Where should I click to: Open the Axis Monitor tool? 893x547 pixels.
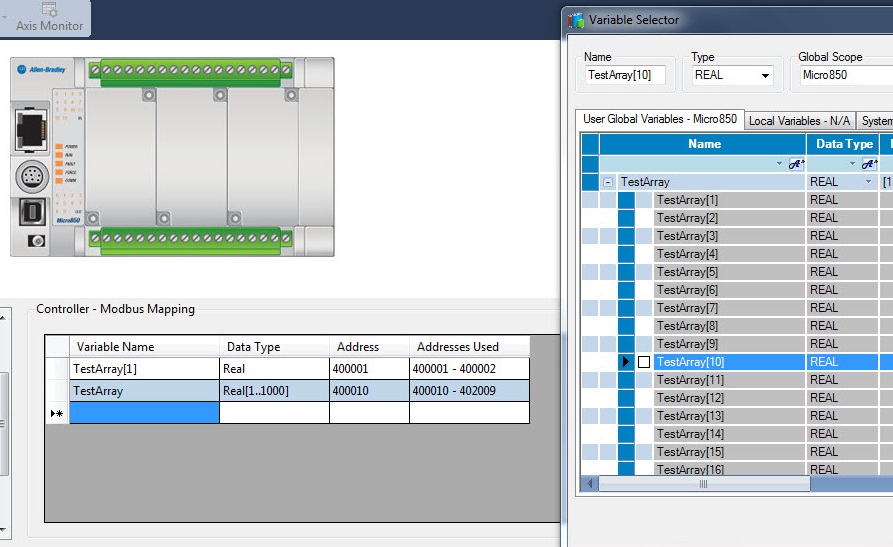coord(49,18)
